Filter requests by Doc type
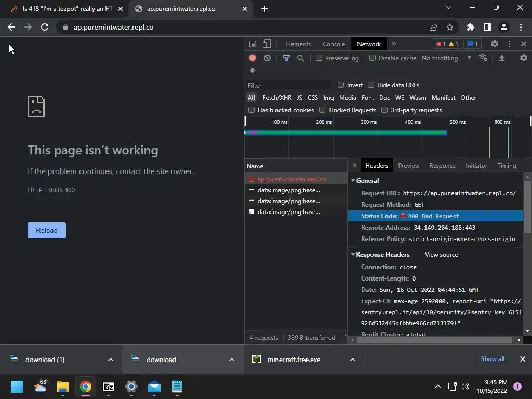This screenshot has width=532, height=399. pos(384,97)
